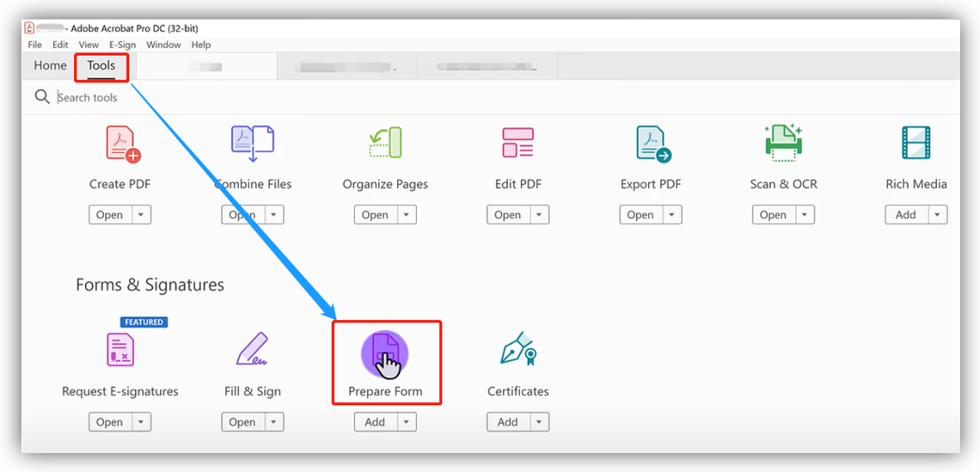Click Open under Scan & OCR

(773, 214)
